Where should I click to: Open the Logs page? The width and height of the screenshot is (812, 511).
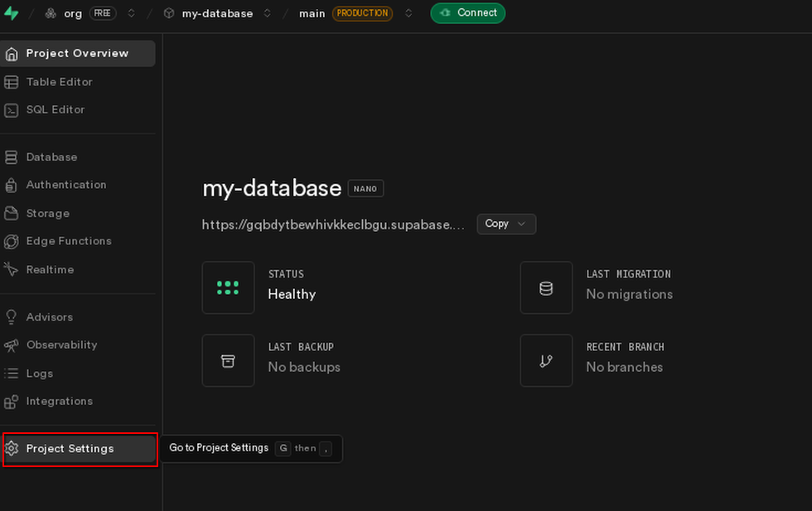(78, 374)
